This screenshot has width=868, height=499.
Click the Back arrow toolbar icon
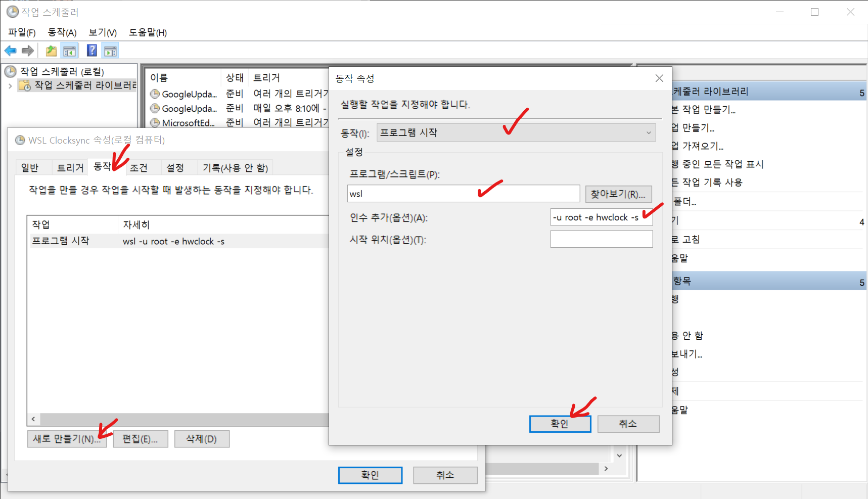point(10,51)
